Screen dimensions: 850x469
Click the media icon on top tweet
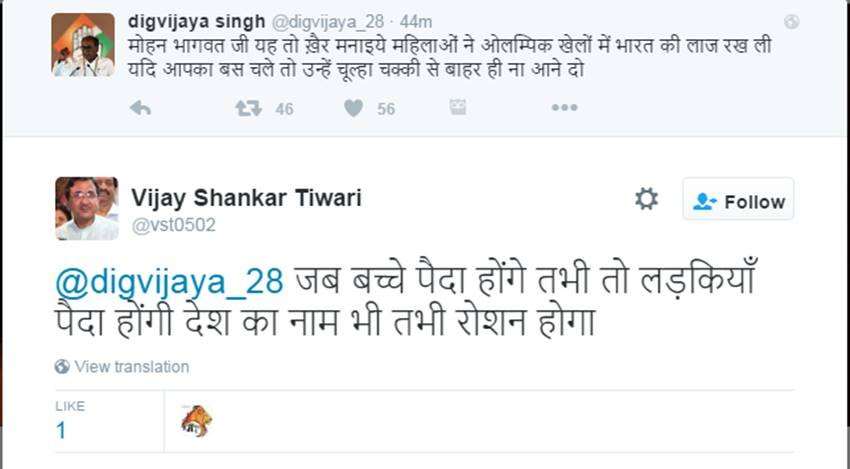458,107
